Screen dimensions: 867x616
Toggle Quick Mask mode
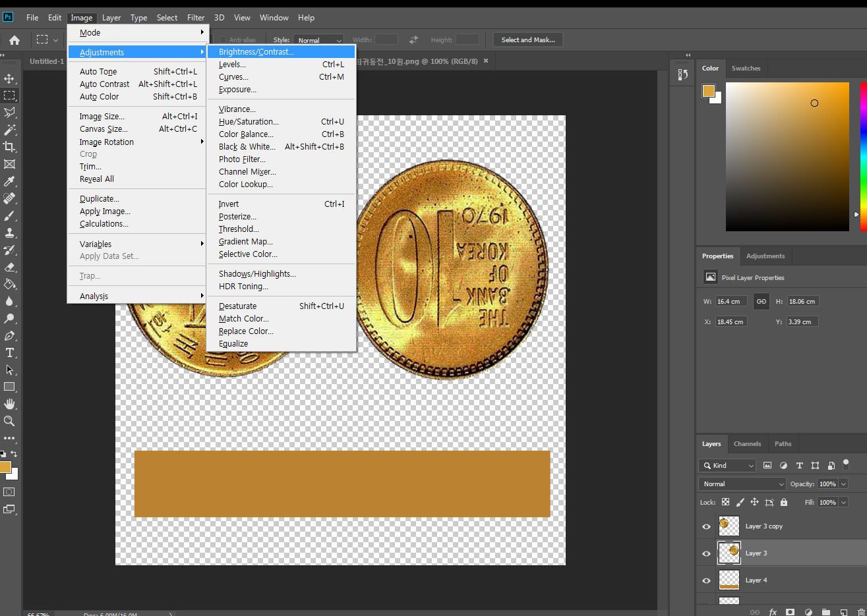click(9, 491)
